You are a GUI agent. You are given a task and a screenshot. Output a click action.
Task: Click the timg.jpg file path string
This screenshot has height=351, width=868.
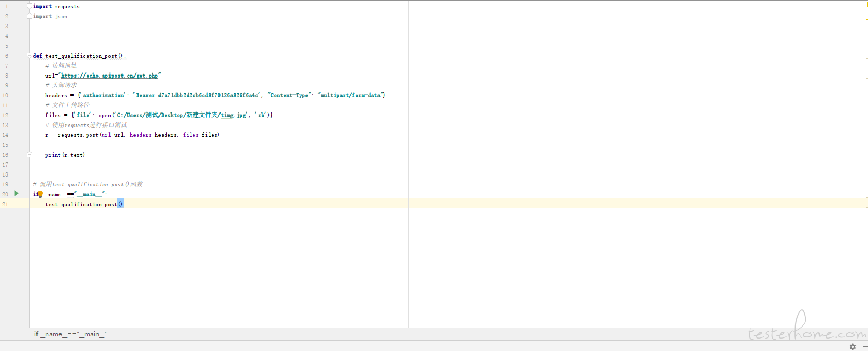coord(181,115)
